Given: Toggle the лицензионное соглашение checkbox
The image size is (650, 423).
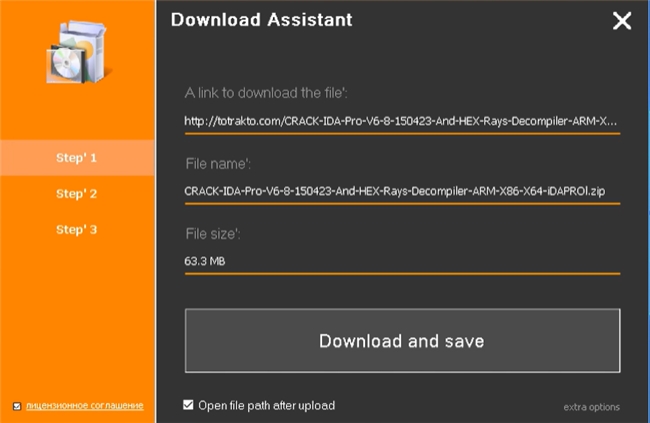Looking at the screenshot, I should pyautogui.click(x=16, y=406).
